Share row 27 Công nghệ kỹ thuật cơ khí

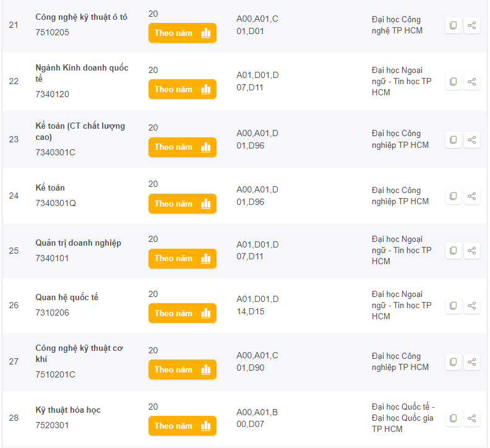tap(472, 362)
